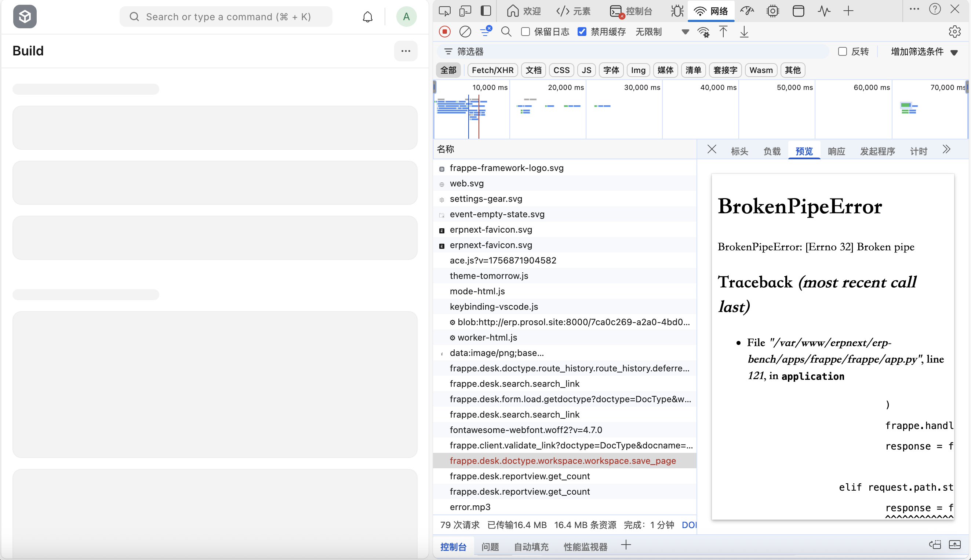Expand 增加筛选条件 dropdown
This screenshot has width=971, height=560.
(x=924, y=51)
